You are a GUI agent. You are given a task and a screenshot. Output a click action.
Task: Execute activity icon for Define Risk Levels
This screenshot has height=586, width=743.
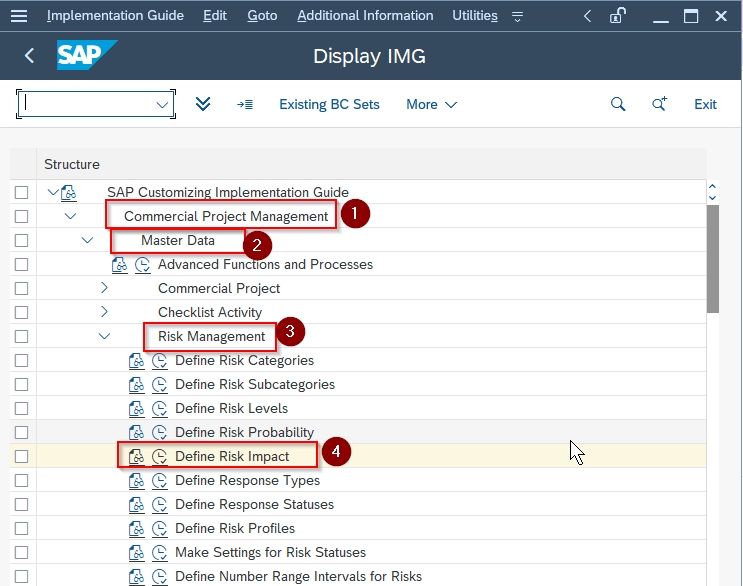coord(160,409)
